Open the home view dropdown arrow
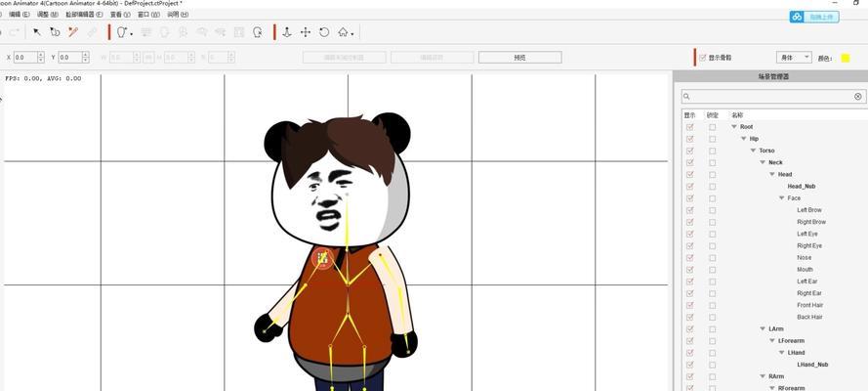 pos(352,34)
